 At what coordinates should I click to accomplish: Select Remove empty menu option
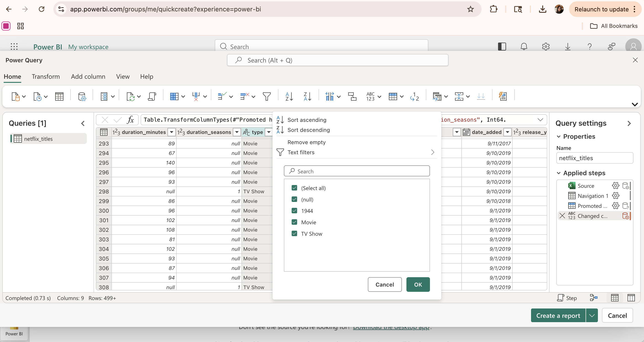coord(306,142)
